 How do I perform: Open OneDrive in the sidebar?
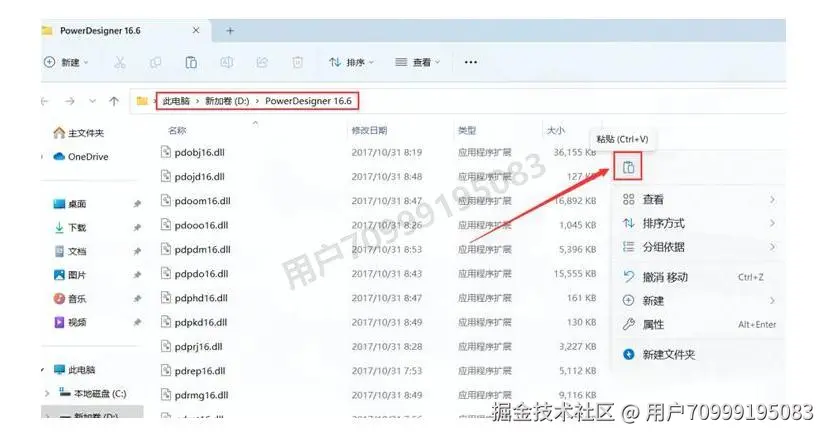pos(81,156)
